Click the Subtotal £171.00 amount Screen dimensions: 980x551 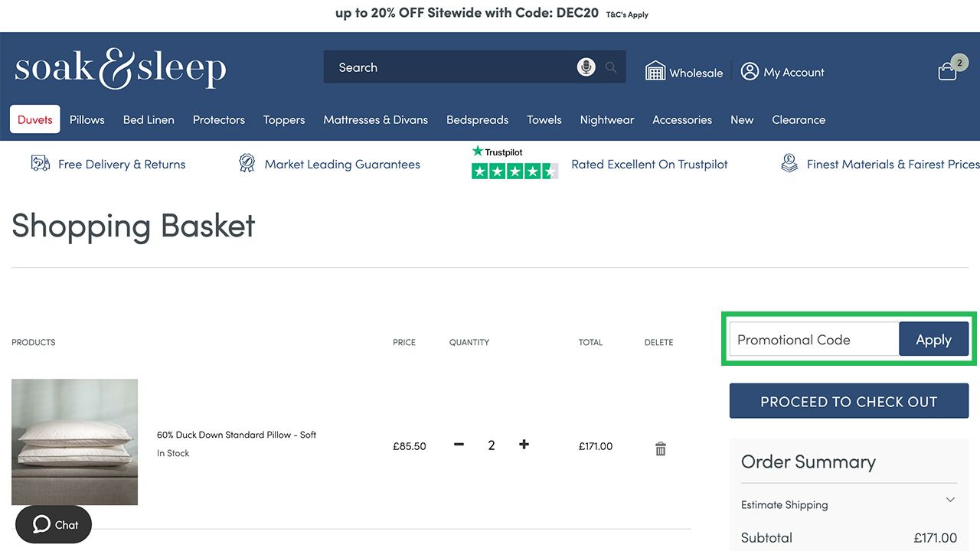936,538
